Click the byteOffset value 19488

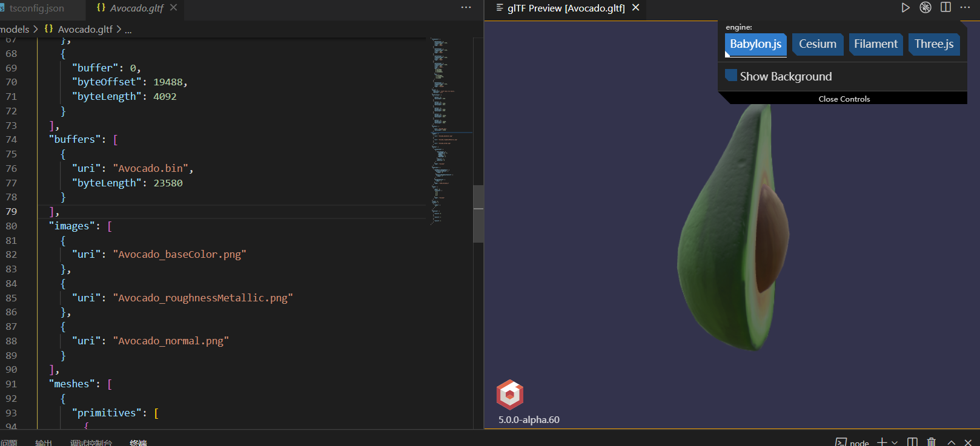pos(168,82)
